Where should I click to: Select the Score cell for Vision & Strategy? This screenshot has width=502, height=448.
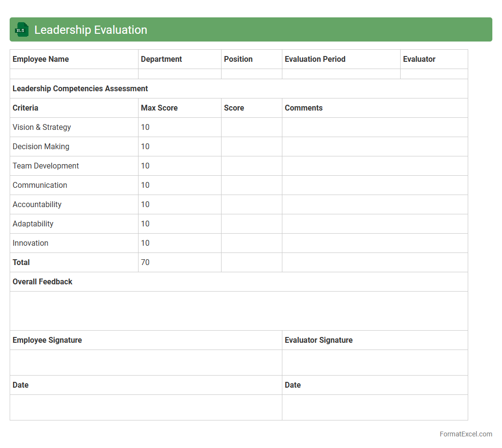[251, 127]
